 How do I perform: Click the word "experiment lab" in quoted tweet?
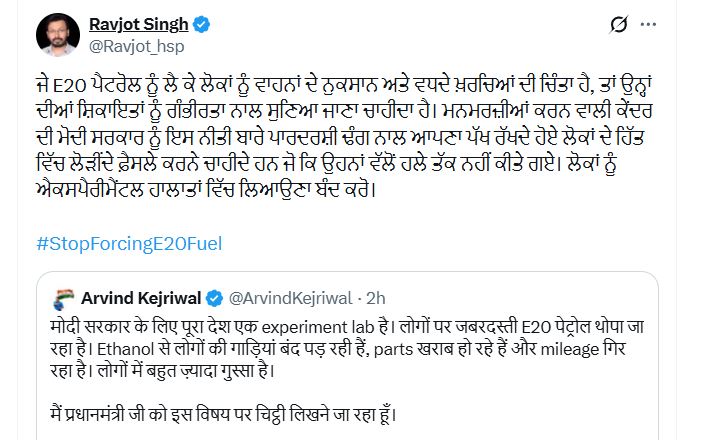click(x=317, y=328)
